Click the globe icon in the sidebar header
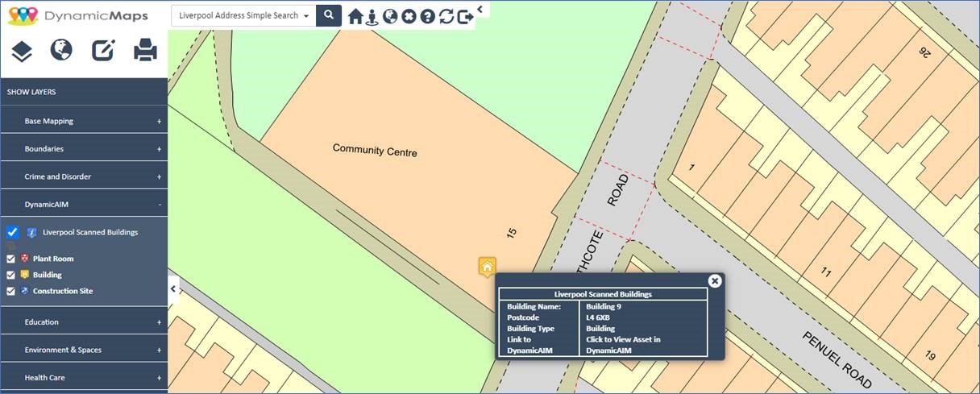The image size is (980, 394). pyautogui.click(x=61, y=50)
